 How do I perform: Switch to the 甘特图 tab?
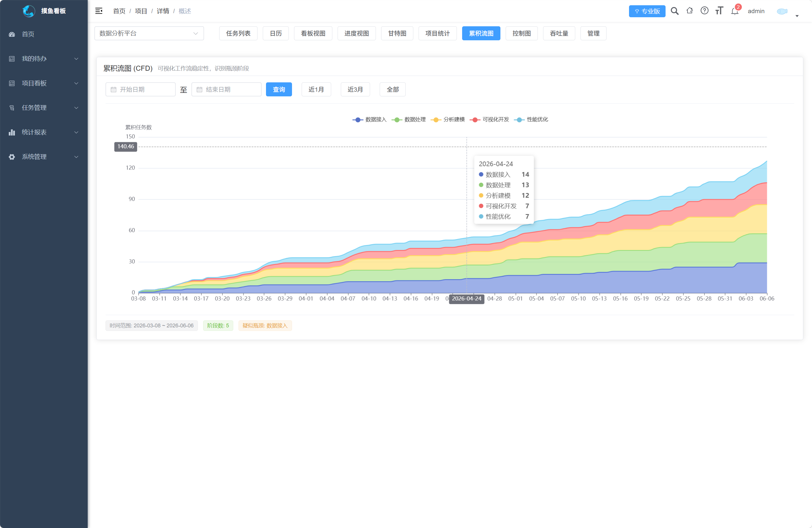(x=397, y=33)
